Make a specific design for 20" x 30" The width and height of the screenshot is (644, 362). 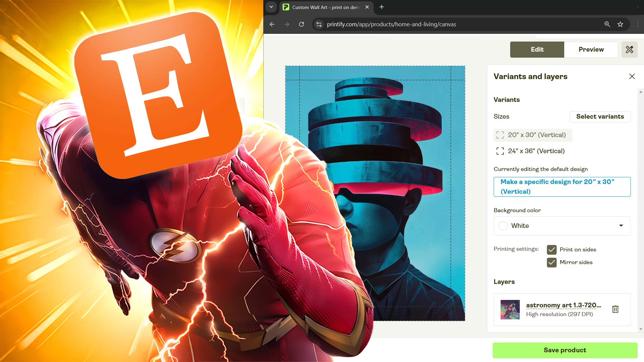(x=562, y=187)
